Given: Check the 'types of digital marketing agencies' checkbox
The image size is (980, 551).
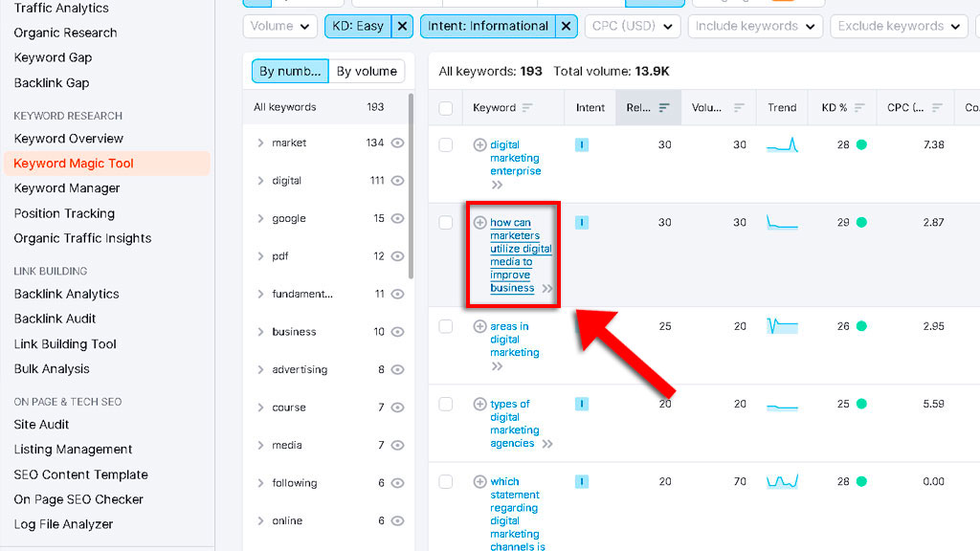Looking at the screenshot, I should 446,405.
